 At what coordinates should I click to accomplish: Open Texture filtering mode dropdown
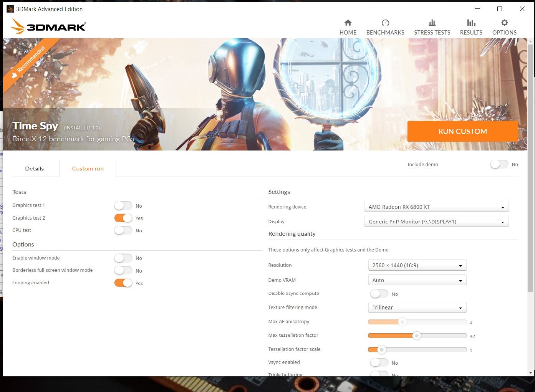417,308
